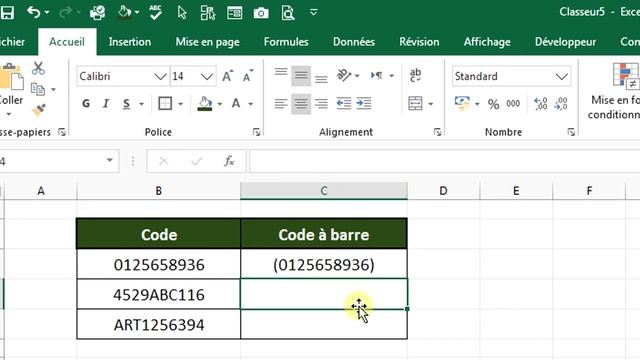The image size is (640, 360).
Task: Align text right
Action: [x=321, y=104]
